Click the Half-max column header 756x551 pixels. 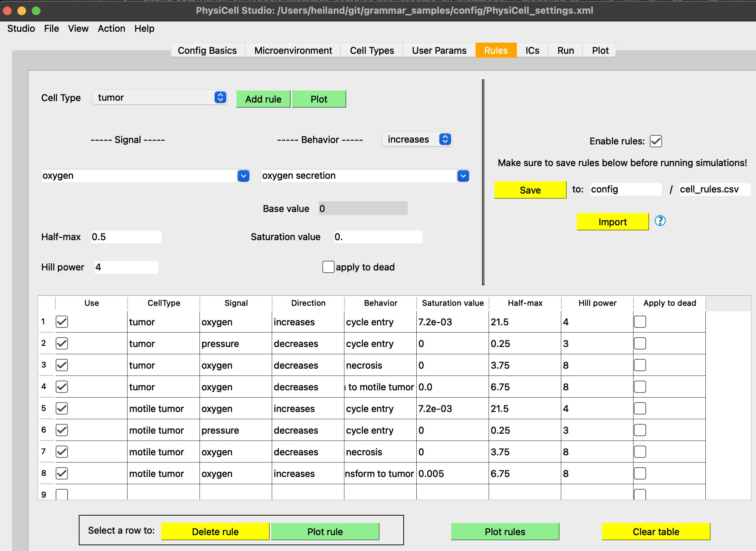[525, 303]
